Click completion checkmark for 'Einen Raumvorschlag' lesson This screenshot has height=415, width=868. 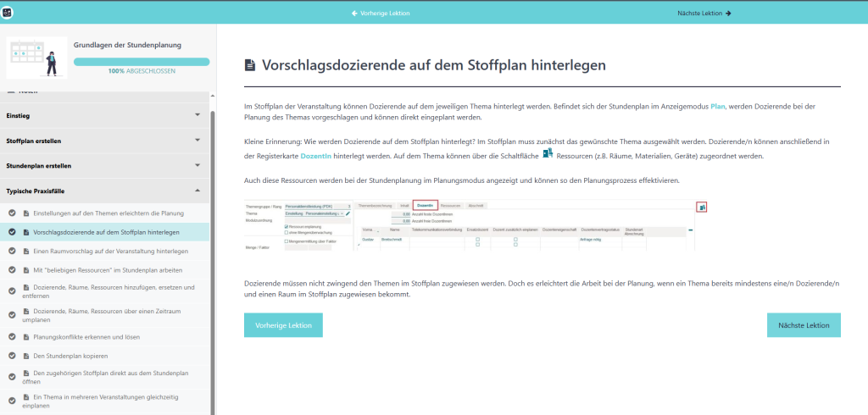pyautogui.click(x=13, y=252)
